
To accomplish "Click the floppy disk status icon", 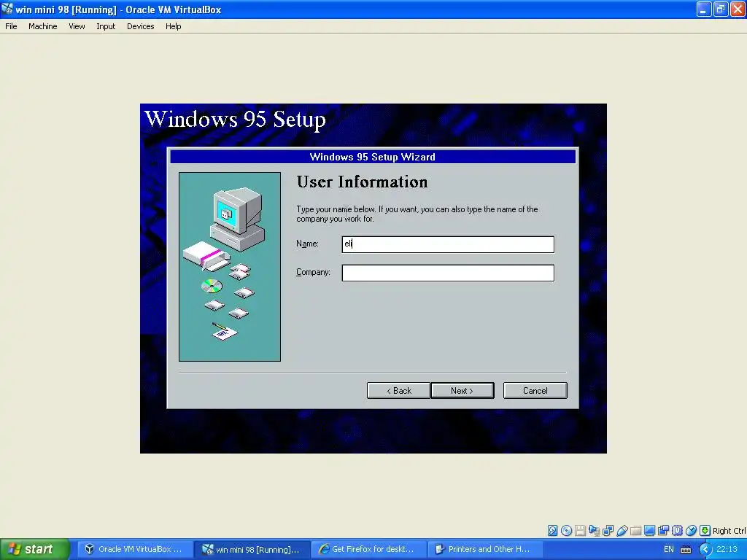I will (580, 531).
